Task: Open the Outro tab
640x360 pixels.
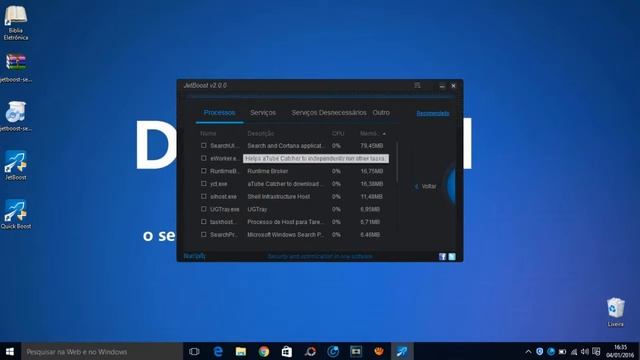Action: (381, 113)
